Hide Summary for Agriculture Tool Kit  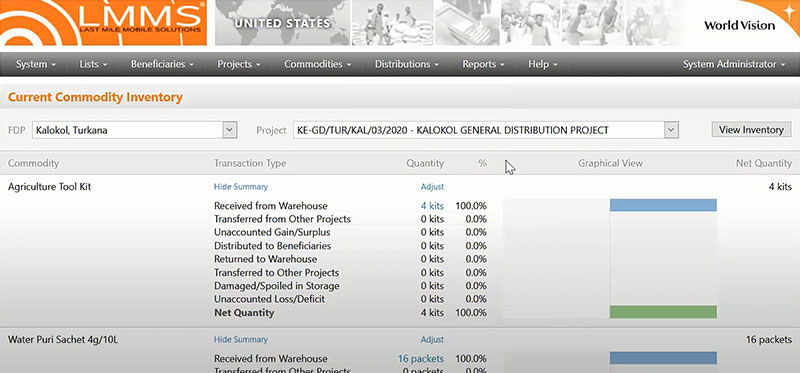(240, 187)
